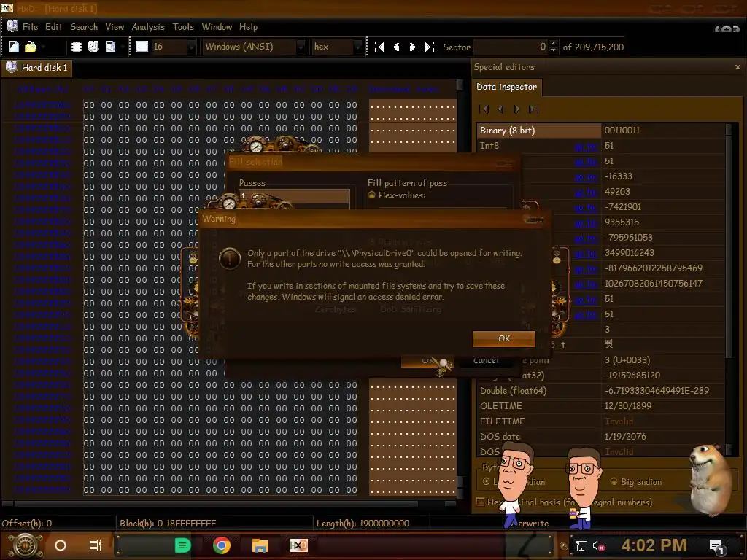Click Data inspector last-byte navigation arrow

(x=533, y=109)
